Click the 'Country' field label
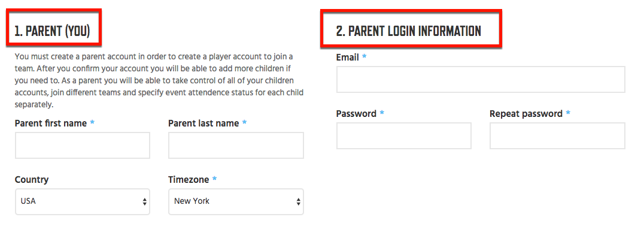 32,180
